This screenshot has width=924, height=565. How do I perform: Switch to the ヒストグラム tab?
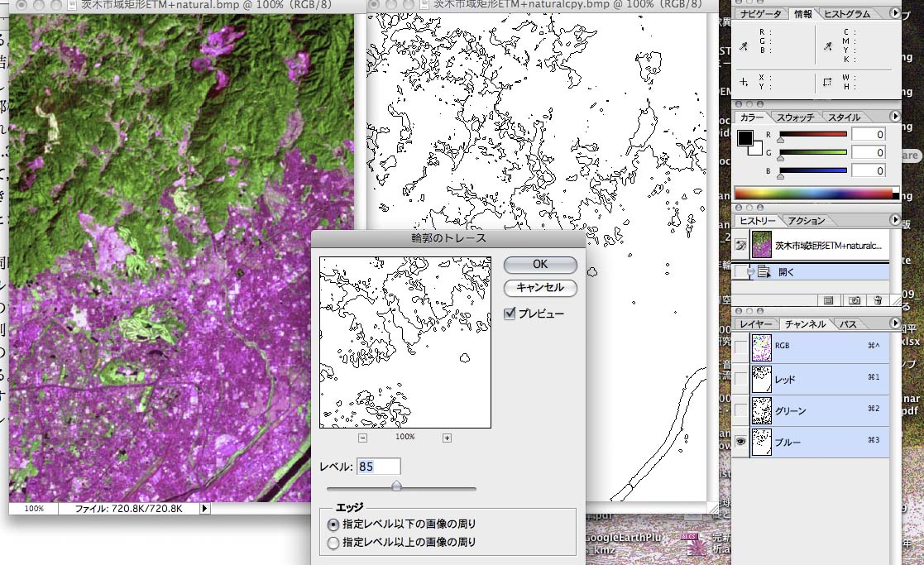(847, 13)
